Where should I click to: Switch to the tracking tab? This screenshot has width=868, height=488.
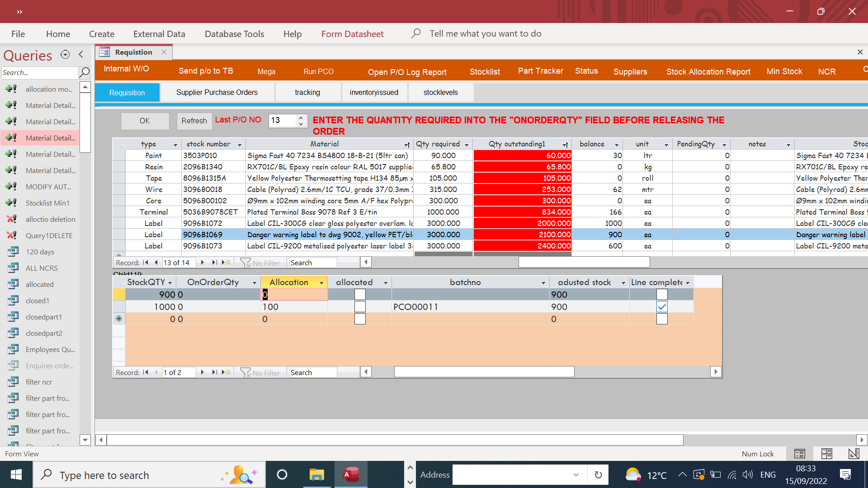tap(307, 92)
